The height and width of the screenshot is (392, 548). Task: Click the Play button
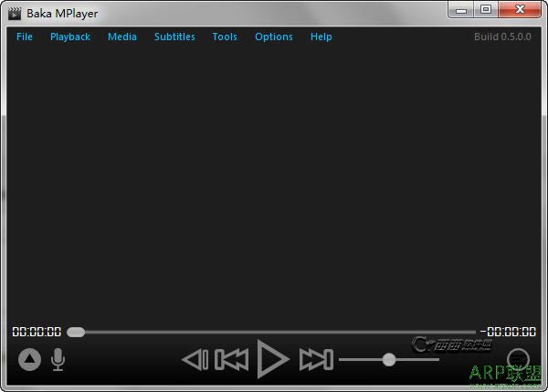coord(273,359)
